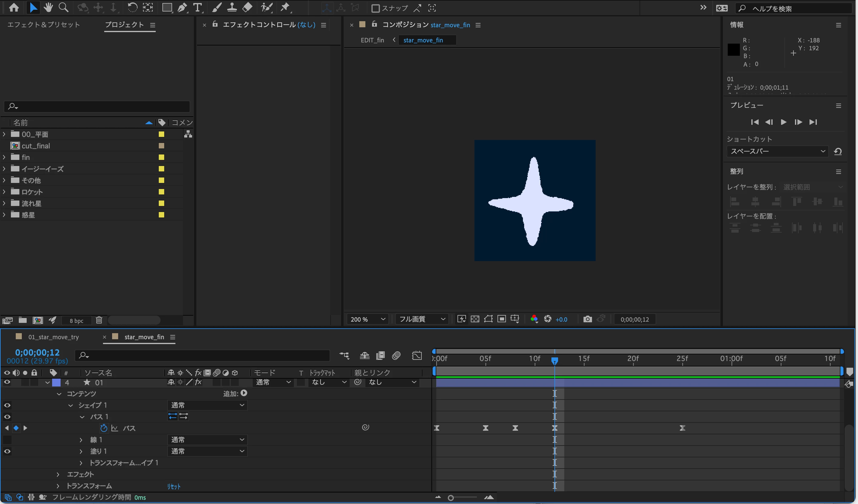Take a snapshot with camera icon
The height and width of the screenshot is (504, 858).
tap(587, 319)
